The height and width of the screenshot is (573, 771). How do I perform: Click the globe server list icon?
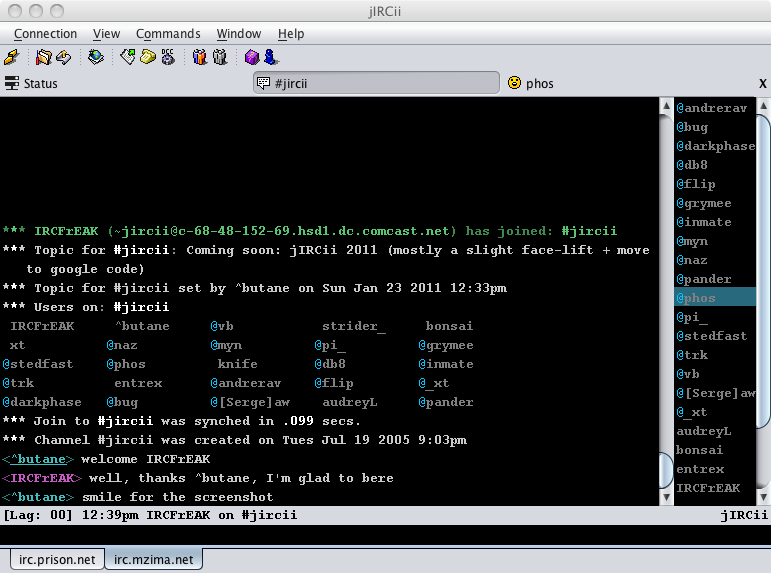95,58
